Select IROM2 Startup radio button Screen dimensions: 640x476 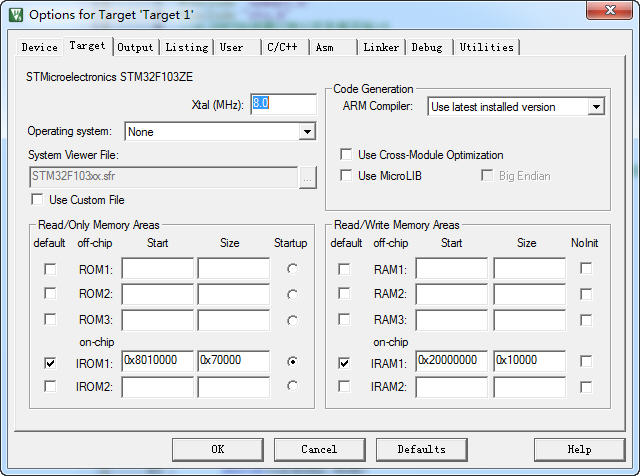tap(292, 385)
